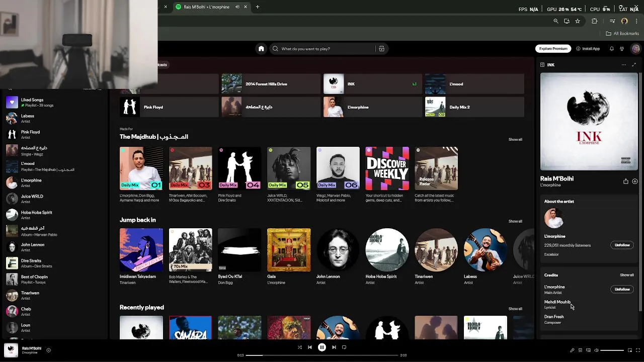Open Chrome three-dot menu
Screen dimensions: 644x362
636,21
